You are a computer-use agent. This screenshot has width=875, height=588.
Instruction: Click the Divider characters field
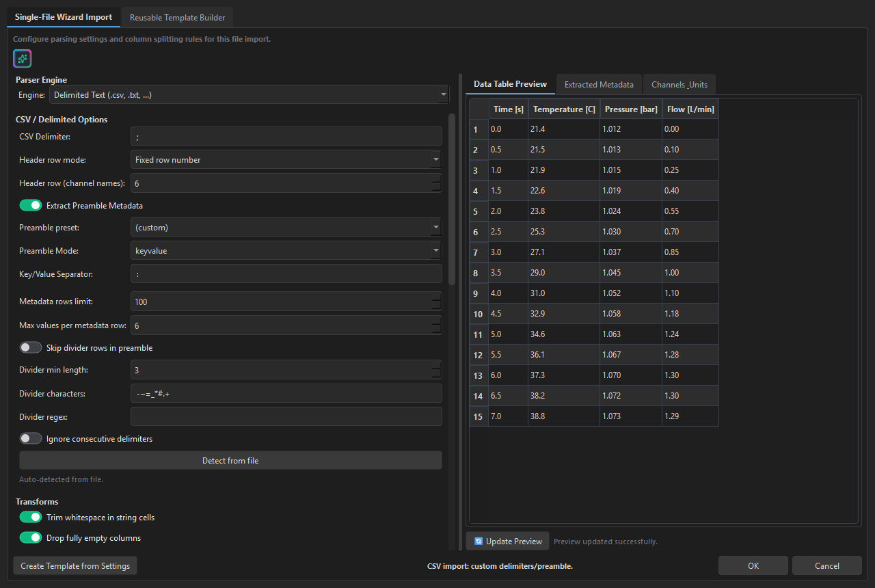click(286, 393)
